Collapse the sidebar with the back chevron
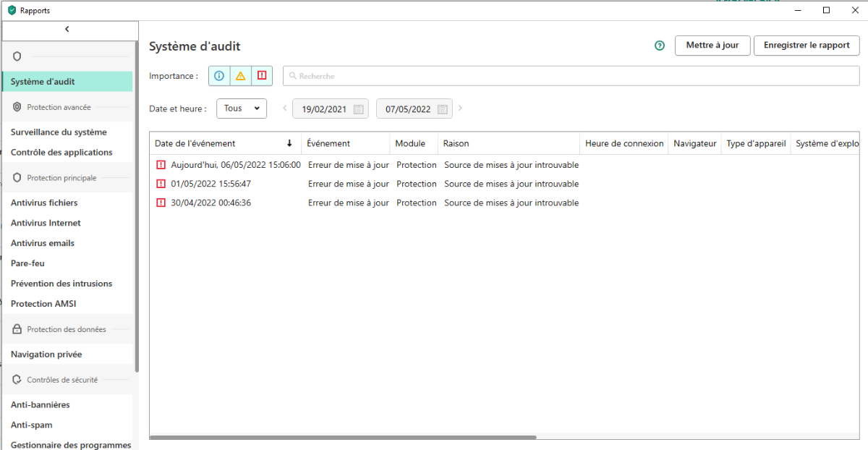 coord(67,30)
